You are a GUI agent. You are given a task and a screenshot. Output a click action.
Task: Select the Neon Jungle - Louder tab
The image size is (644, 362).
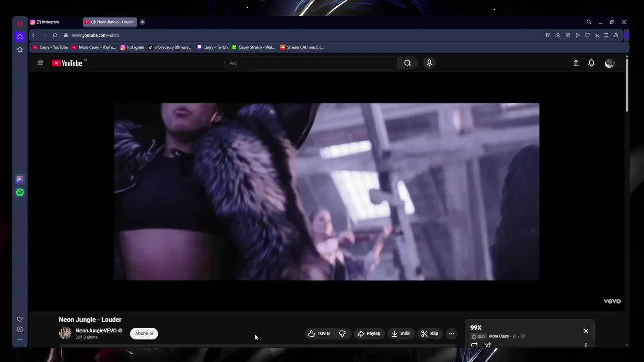[x=110, y=22]
